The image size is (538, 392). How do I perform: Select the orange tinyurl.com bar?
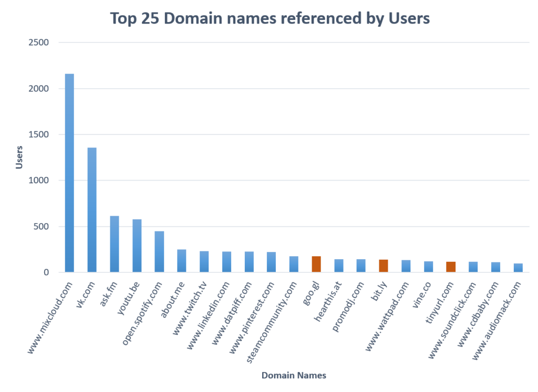coord(451,267)
